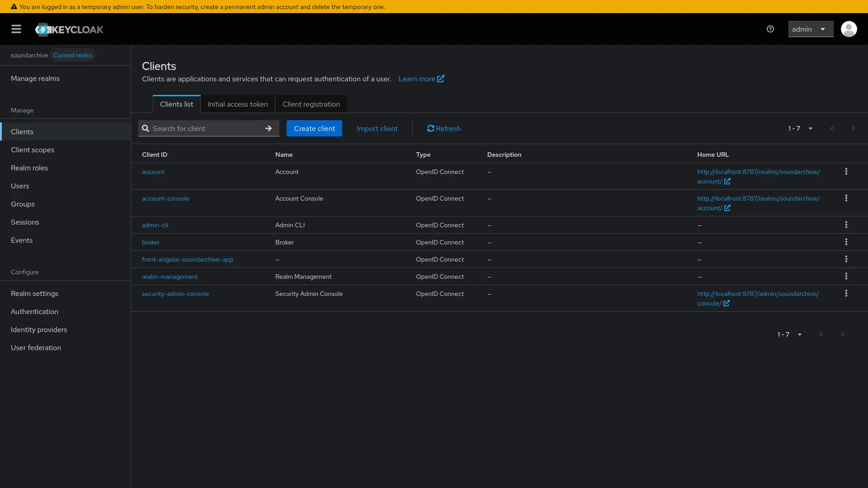Open kebab menu for realm-management row
The image size is (868, 488).
pyautogui.click(x=846, y=277)
